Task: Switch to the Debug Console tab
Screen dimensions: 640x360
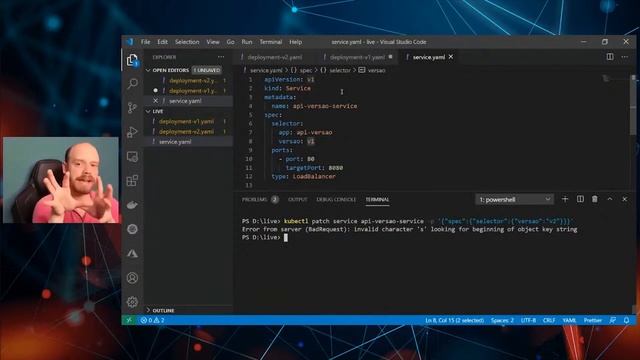Action: tap(336, 199)
